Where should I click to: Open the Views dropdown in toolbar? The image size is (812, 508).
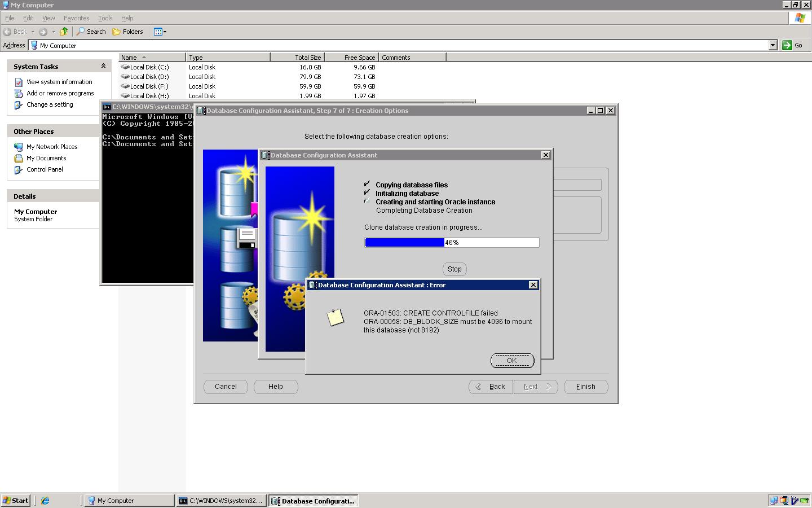point(160,32)
